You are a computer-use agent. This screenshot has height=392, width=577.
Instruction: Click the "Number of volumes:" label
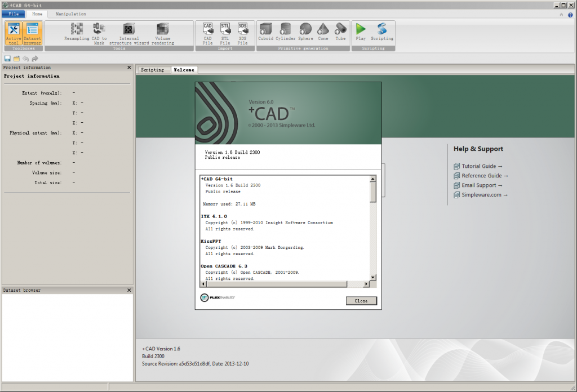click(39, 163)
